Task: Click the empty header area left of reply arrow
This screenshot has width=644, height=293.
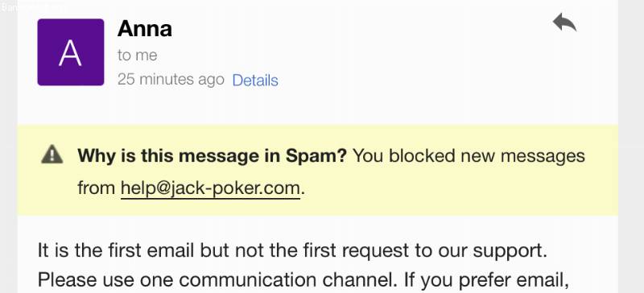Action: pyautogui.click(x=411, y=49)
